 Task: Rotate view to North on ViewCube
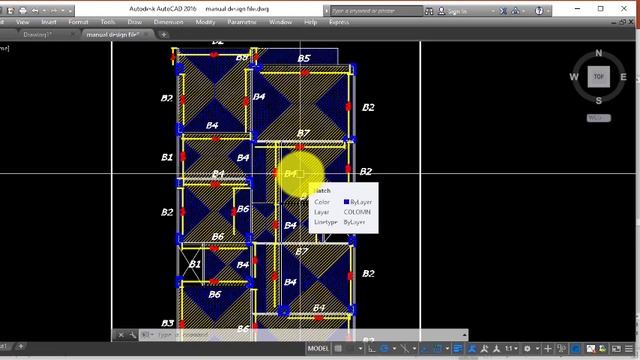coord(599,53)
